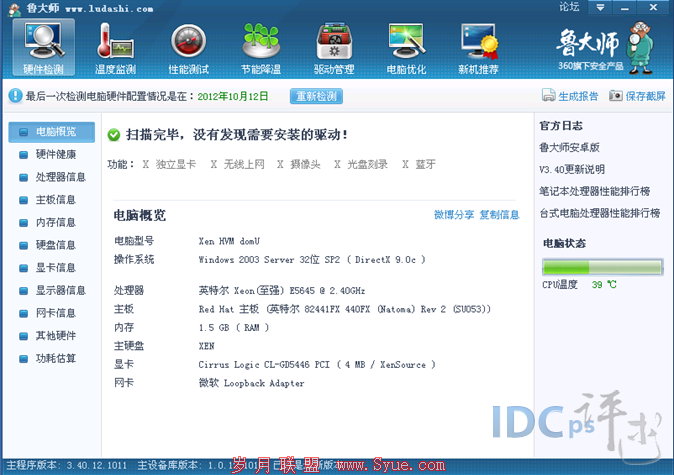The image size is (674, 475).
Task: Click 蓝牙 feature indicator
Action: pos(419,164)
